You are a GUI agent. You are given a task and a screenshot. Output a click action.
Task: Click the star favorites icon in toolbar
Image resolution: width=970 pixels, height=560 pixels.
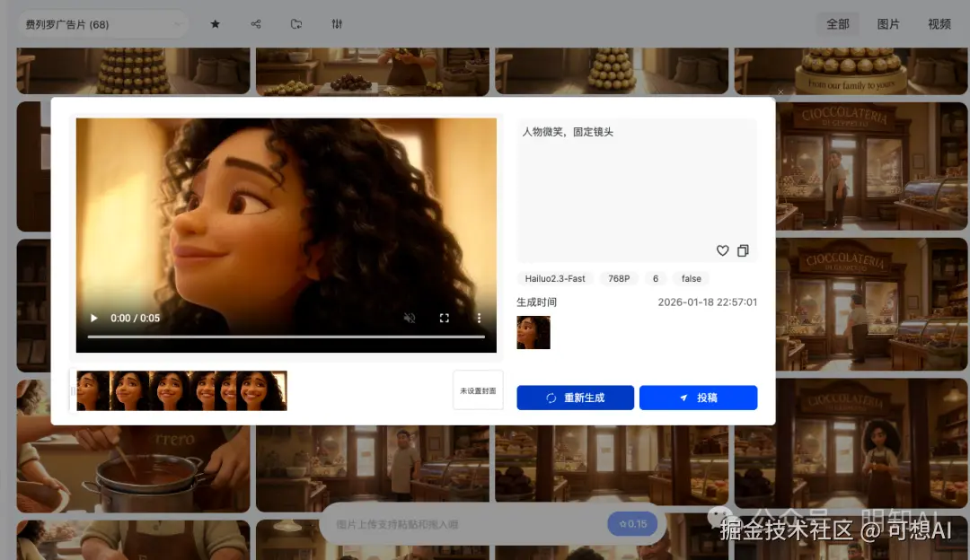[x=215, y=24]
